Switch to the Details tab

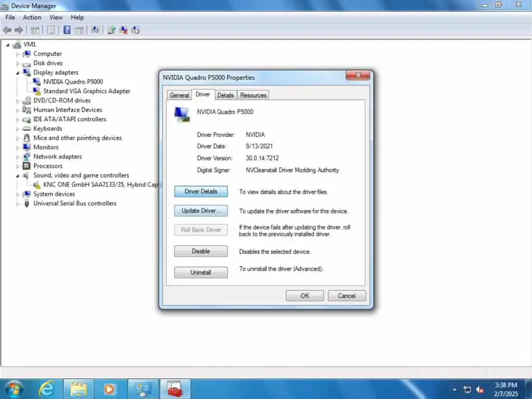225,96
